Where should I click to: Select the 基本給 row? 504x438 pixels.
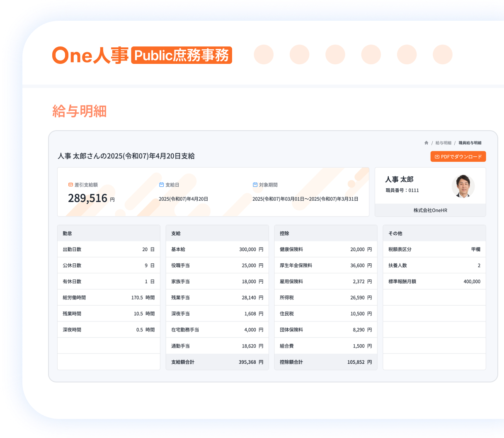217,249
